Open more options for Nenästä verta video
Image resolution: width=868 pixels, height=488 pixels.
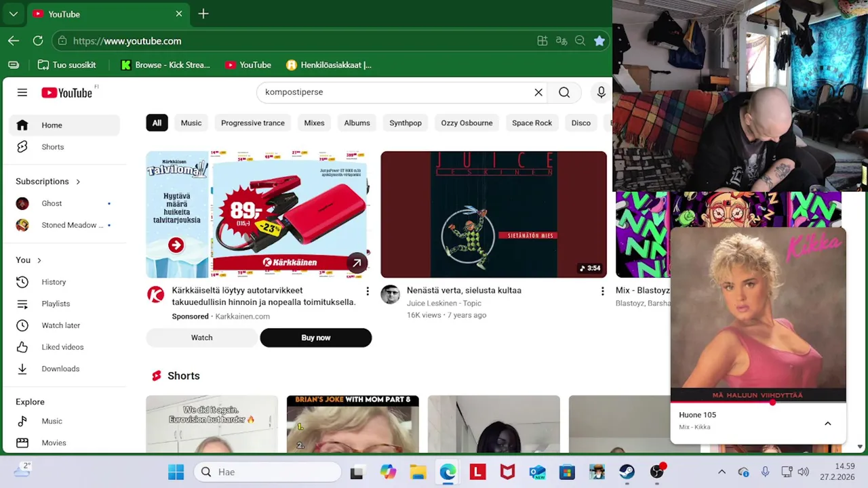(602, 291)
